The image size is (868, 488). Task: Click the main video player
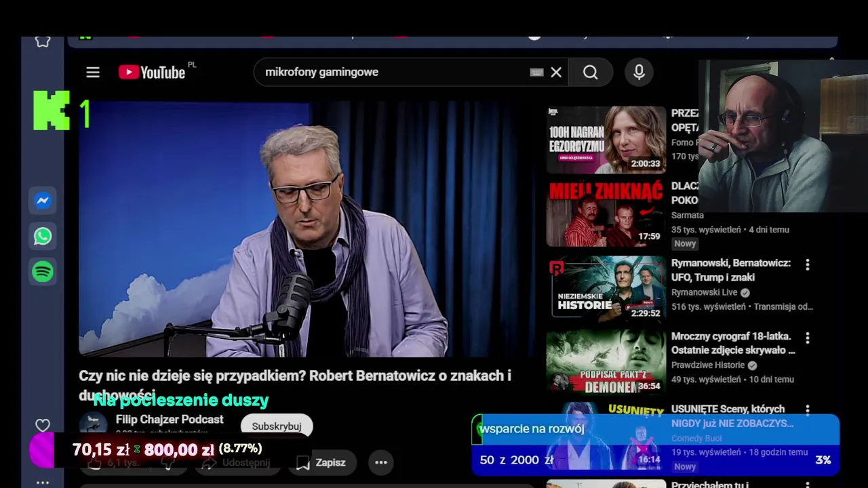click(307, 229)
